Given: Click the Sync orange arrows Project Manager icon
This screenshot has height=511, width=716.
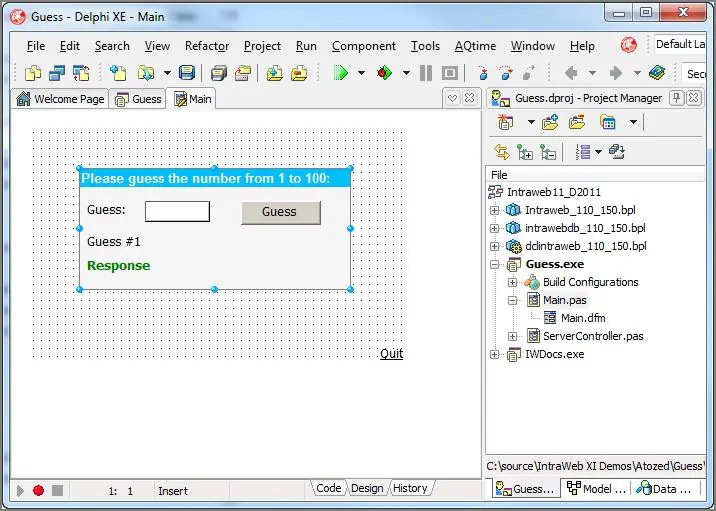Looking at the screenshot, I should [502, 152].
